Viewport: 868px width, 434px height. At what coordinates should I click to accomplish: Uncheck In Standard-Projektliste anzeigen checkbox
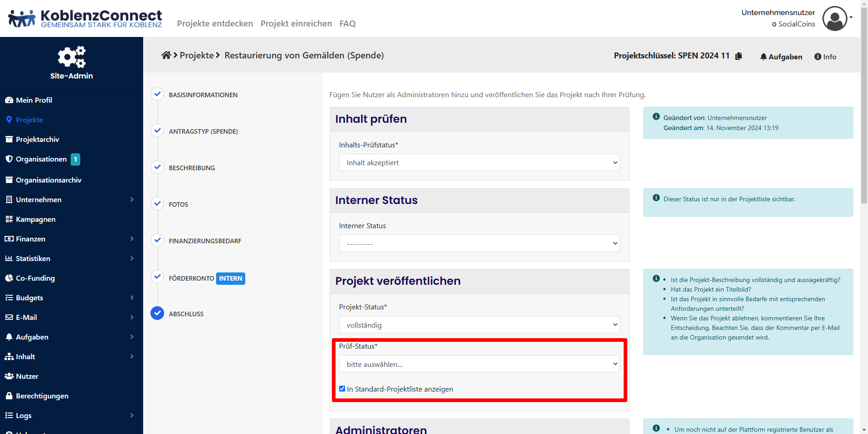pyautogui.click(x=342, y=389)
